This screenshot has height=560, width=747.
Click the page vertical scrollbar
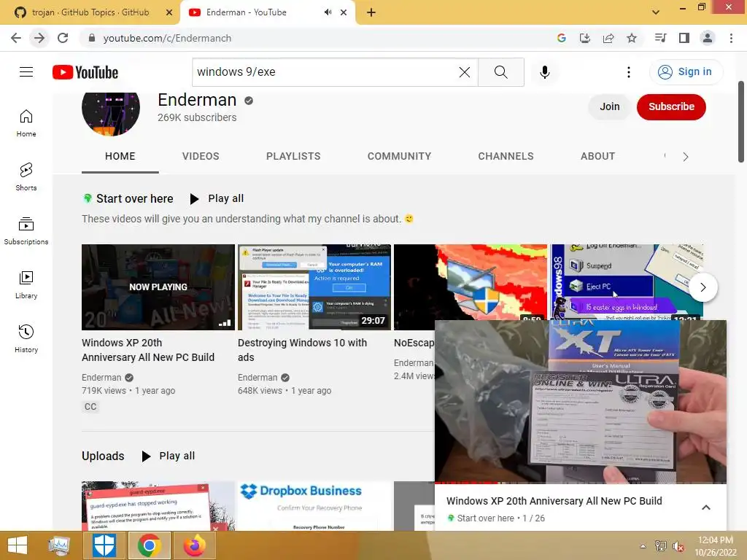[x=741, y=122]
